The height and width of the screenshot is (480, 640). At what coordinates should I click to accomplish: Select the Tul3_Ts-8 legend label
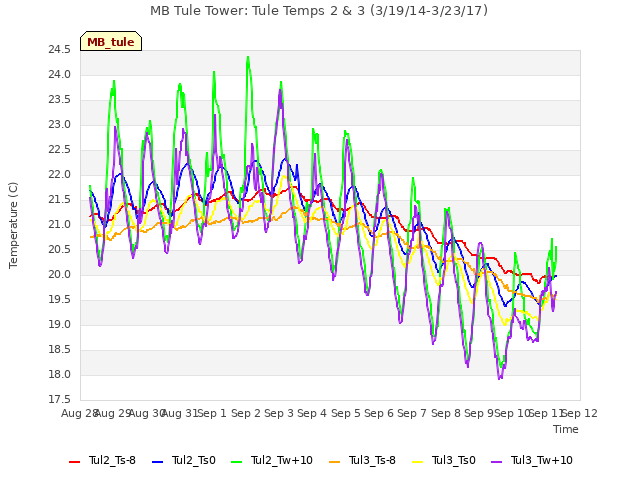[372, 460]
